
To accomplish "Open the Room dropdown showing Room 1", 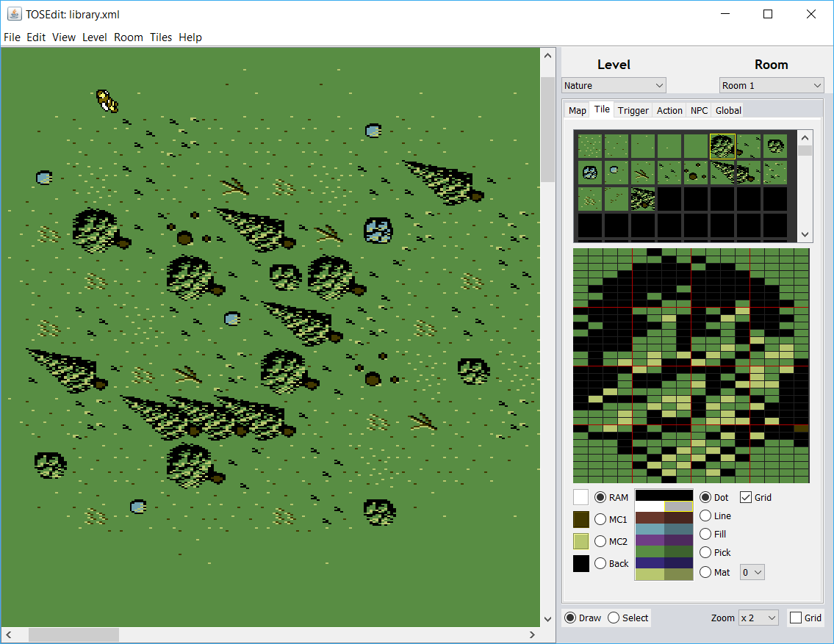I will [772, 85].
